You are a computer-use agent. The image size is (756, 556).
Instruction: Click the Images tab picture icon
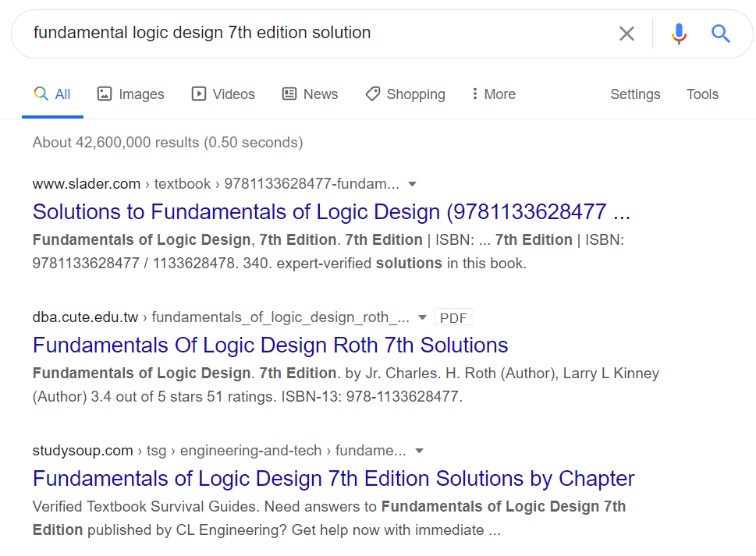pyautogui.click(x=105, y=94)
